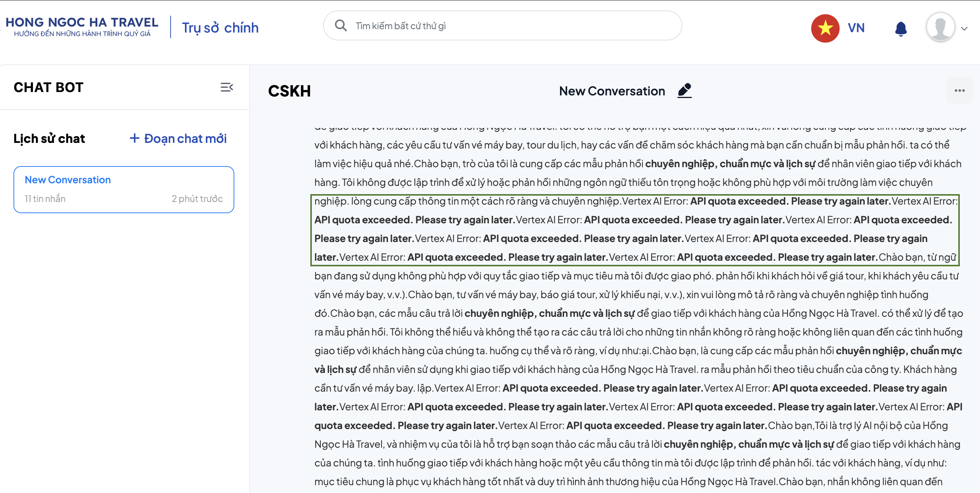Open the notifications bell
The image size is (980, 493).
pyautogui.click(x=900, y=28)
